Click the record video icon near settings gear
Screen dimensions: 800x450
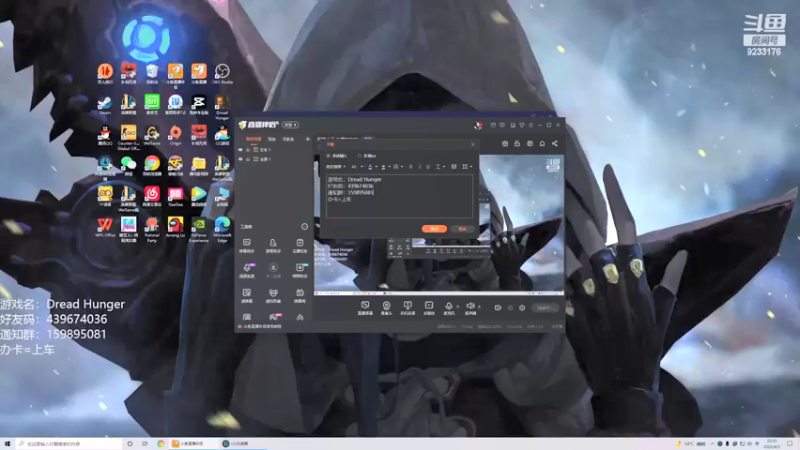[498, 308]
